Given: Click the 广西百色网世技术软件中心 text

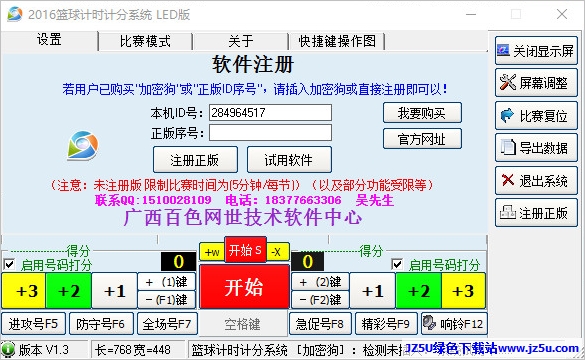Looking at the screenshot, I should point(243,217).
